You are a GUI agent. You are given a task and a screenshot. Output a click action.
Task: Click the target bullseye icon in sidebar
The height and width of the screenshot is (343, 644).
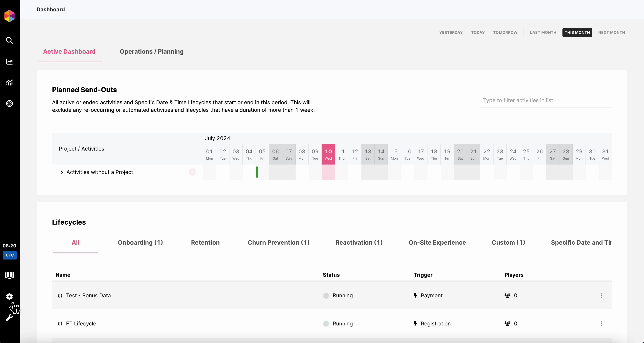[x=9, y=104]
